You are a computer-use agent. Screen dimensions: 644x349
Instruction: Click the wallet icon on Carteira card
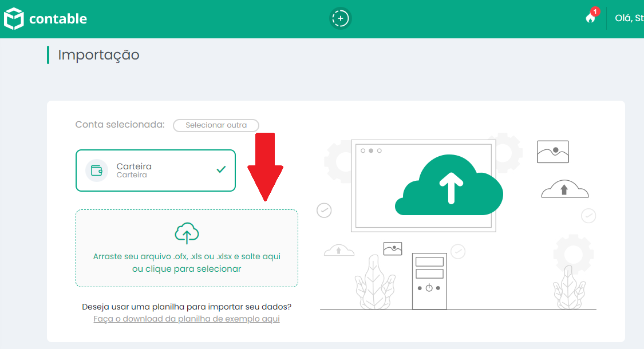97,170
